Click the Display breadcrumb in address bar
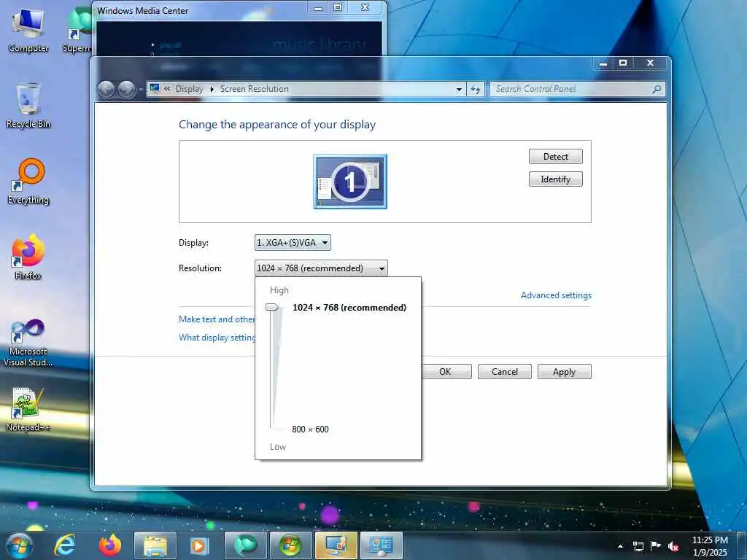The width and height of the screenshot is (747, 560). click(x=189, y=89)
